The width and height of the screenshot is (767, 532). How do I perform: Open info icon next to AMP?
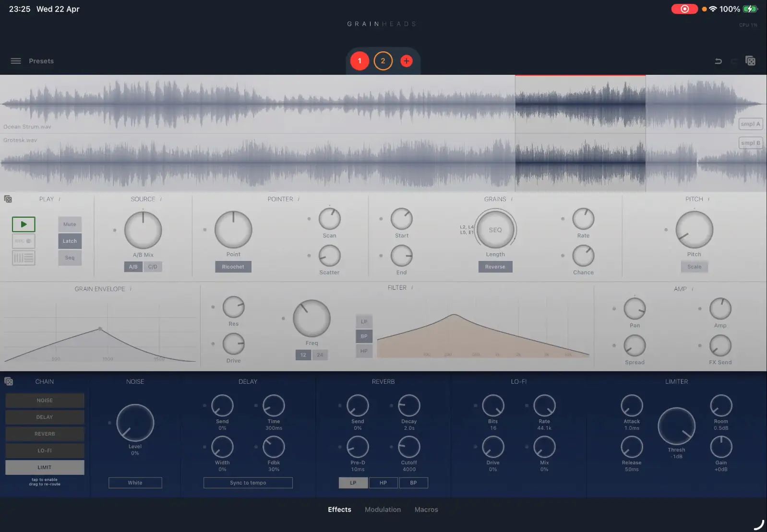click(x=692, y=289)
